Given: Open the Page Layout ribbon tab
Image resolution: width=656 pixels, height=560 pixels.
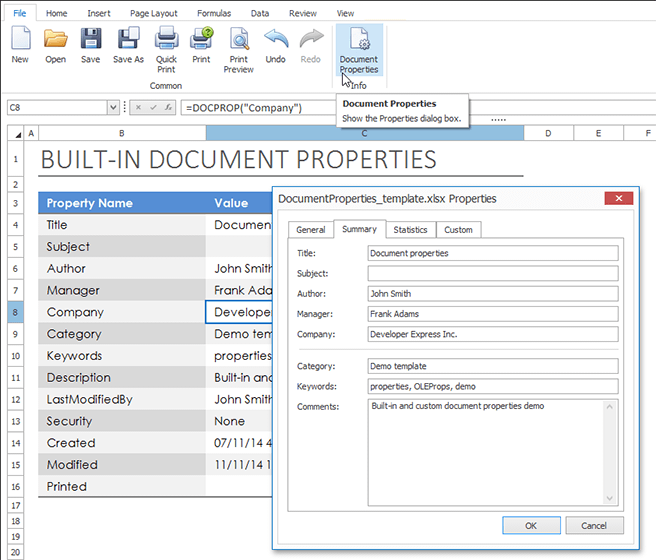Looking at the screenshot, I should [x=152, y=14].
